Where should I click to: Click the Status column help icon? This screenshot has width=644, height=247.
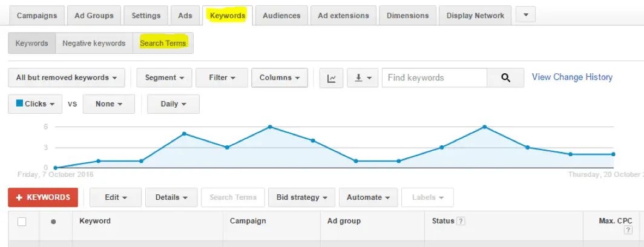pos(461,221)
